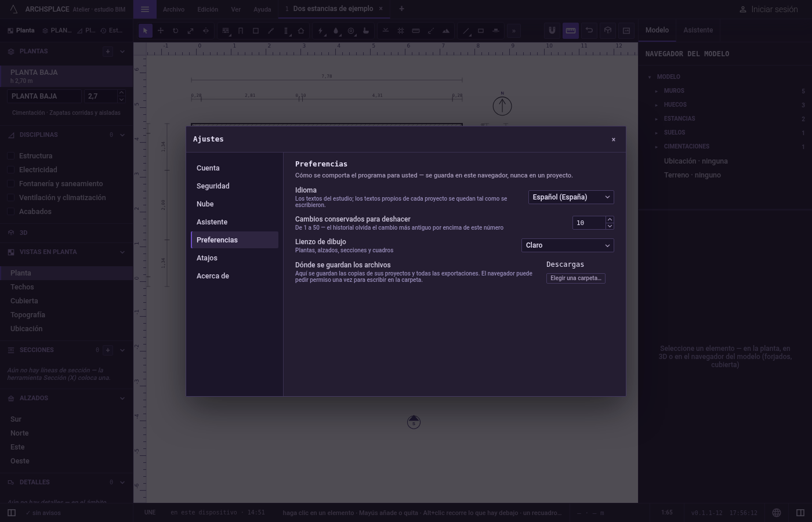
Task: Select the roof tool icon
Action: pos(301,31)
